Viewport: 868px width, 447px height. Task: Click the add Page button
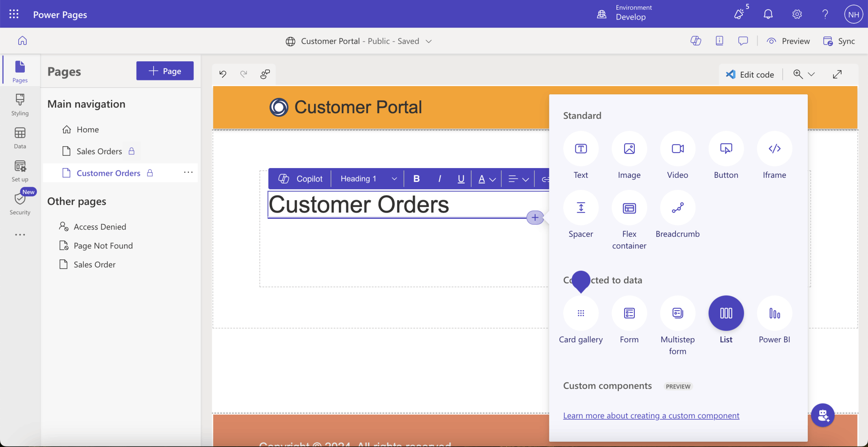tap(165, 71)
